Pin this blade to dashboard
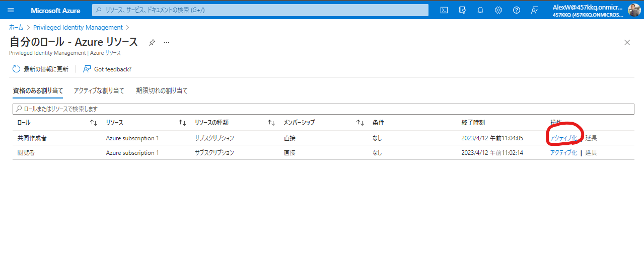This screenshot has width=644, height=272. [152, 43]
